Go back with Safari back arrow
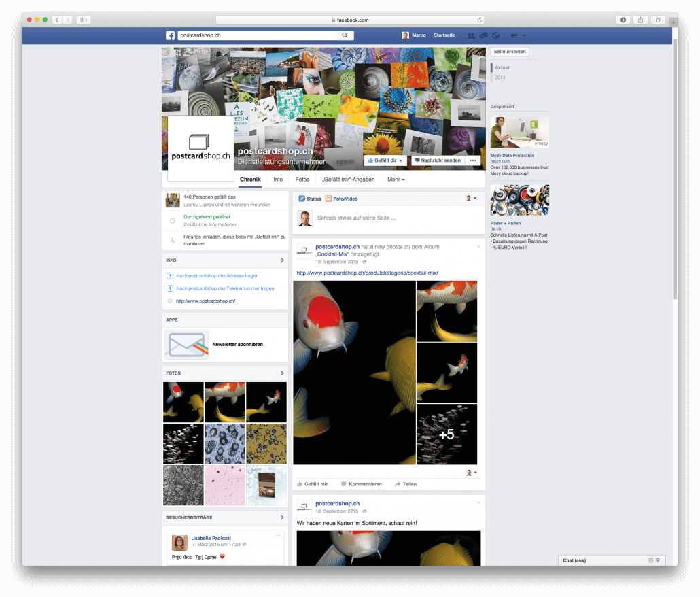The image size is (700, 597). pos(57,20)
